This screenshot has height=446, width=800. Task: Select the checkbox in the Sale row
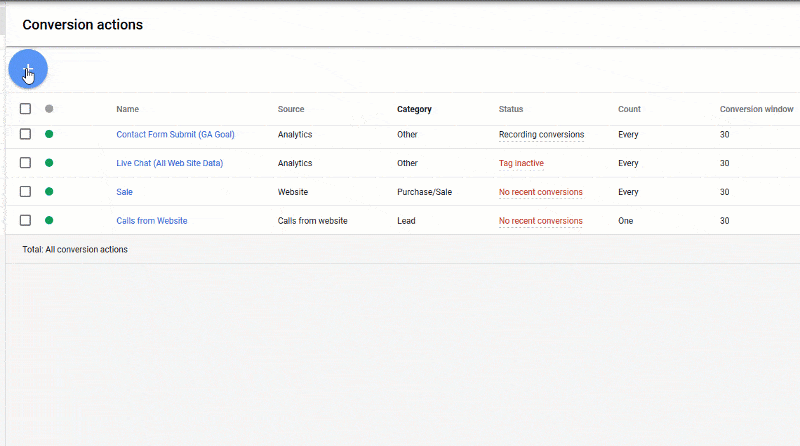point(25,191)
